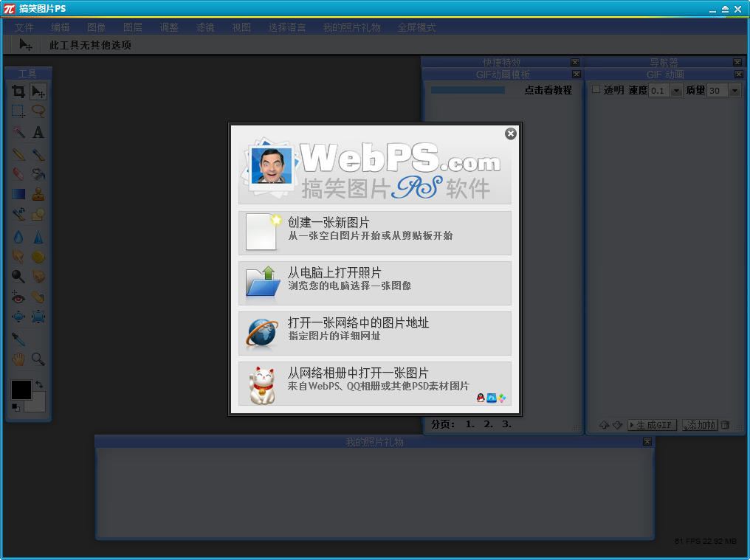Open the 图层 menu
750x560 pixels.
[x=132, y=27]
